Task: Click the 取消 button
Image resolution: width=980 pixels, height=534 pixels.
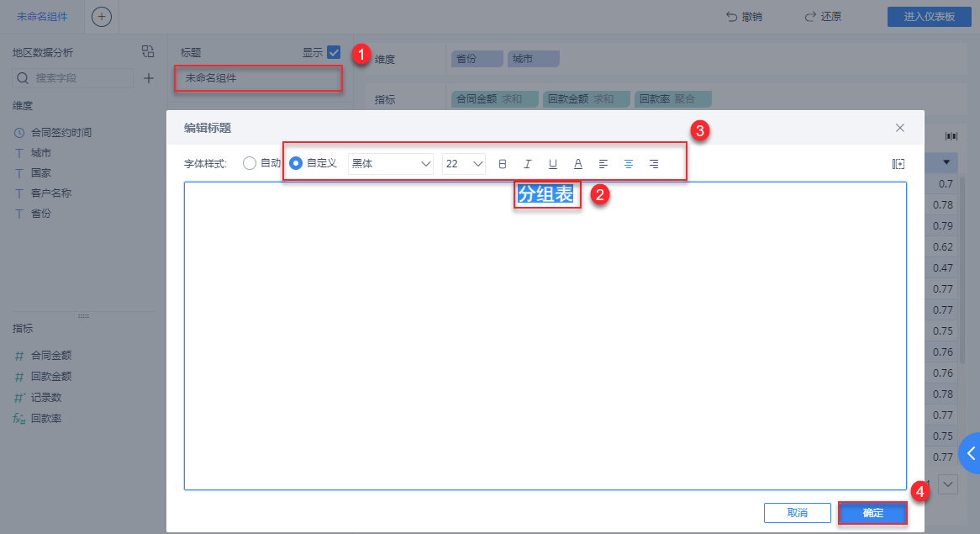Action: [x=797, y=513]
